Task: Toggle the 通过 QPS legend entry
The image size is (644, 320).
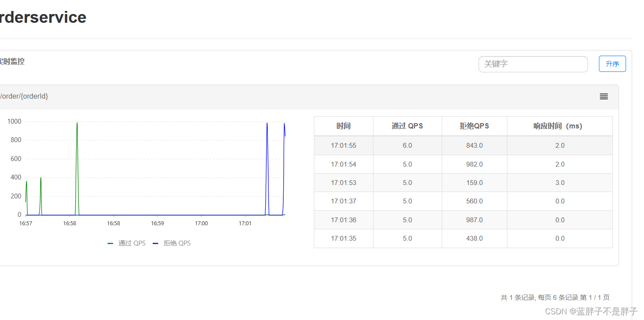Action: coord(127,243)
